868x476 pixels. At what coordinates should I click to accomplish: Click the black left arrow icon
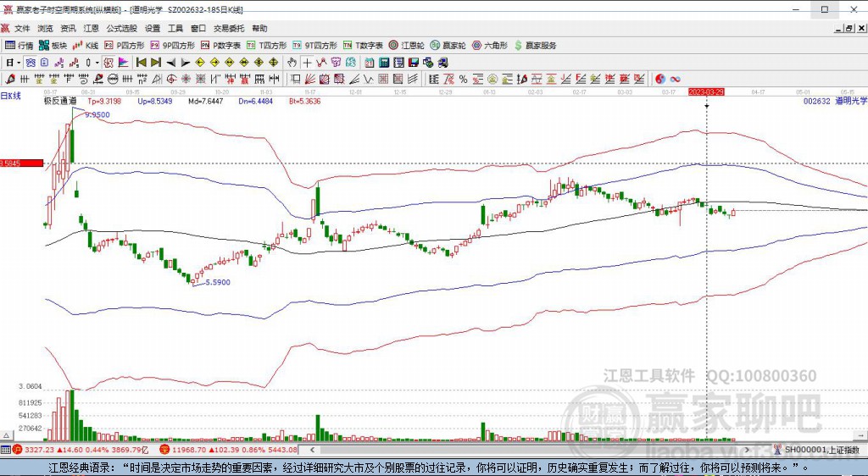click(x=171, y=63)
